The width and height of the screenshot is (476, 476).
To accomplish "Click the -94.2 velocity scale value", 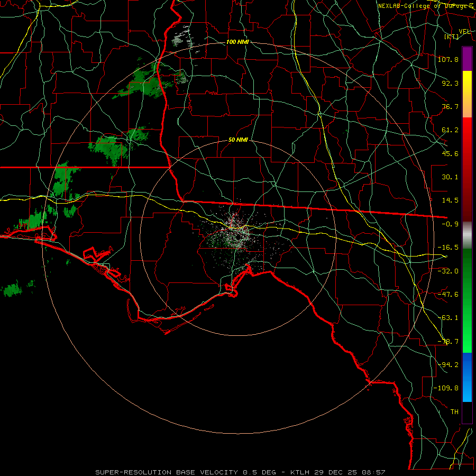I will pos(448,364).
